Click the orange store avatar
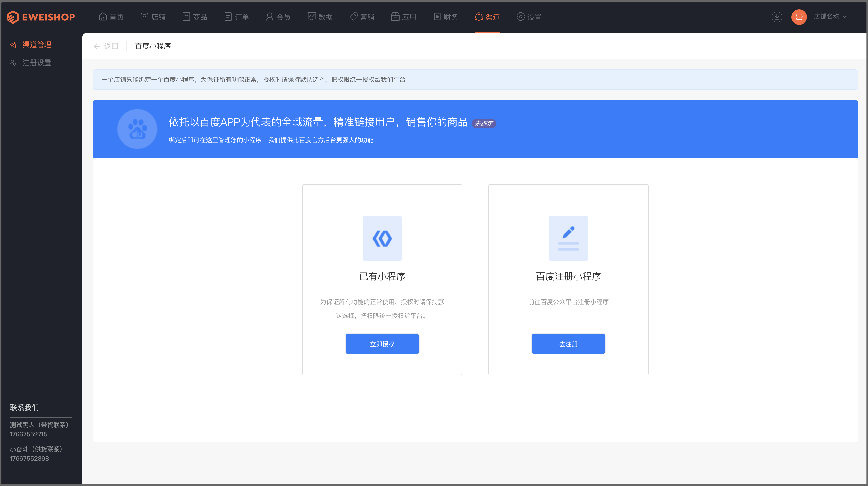The height and width of the screenshot is (486, 868). click(799, 17)
